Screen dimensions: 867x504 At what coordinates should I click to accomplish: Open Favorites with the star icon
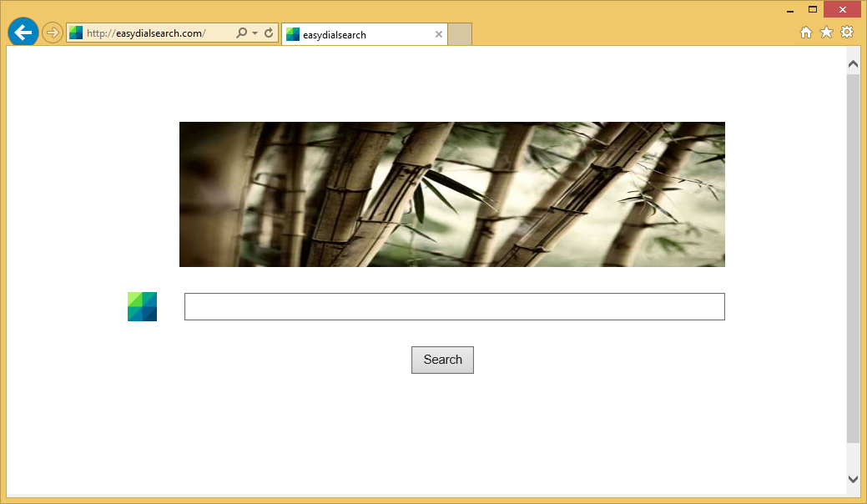point(826,32)
